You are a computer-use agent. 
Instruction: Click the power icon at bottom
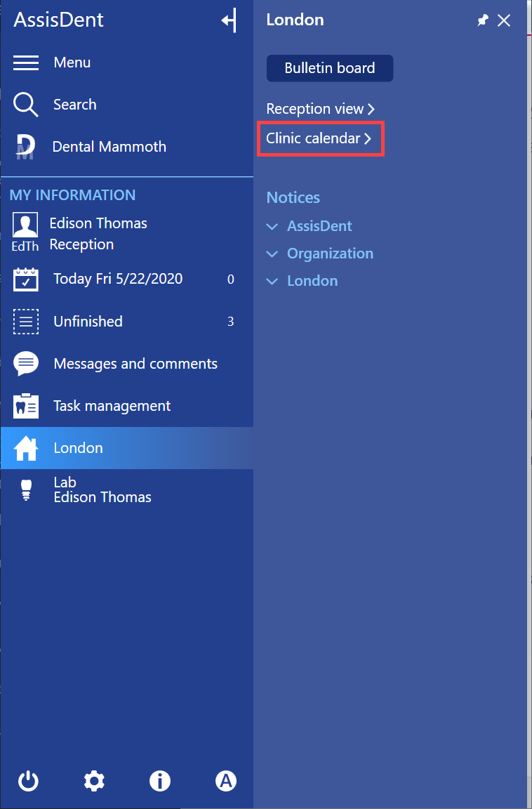pos(28,781)
